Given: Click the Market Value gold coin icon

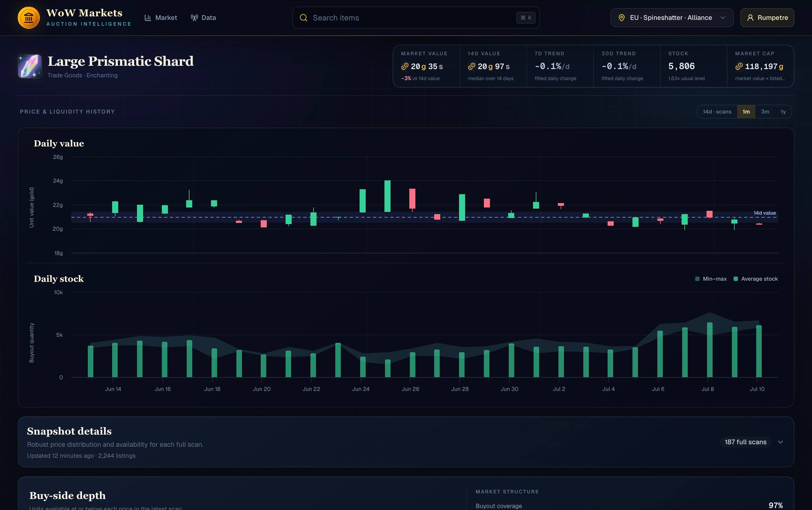Looking at the screenshot, I should click(405, 67).
